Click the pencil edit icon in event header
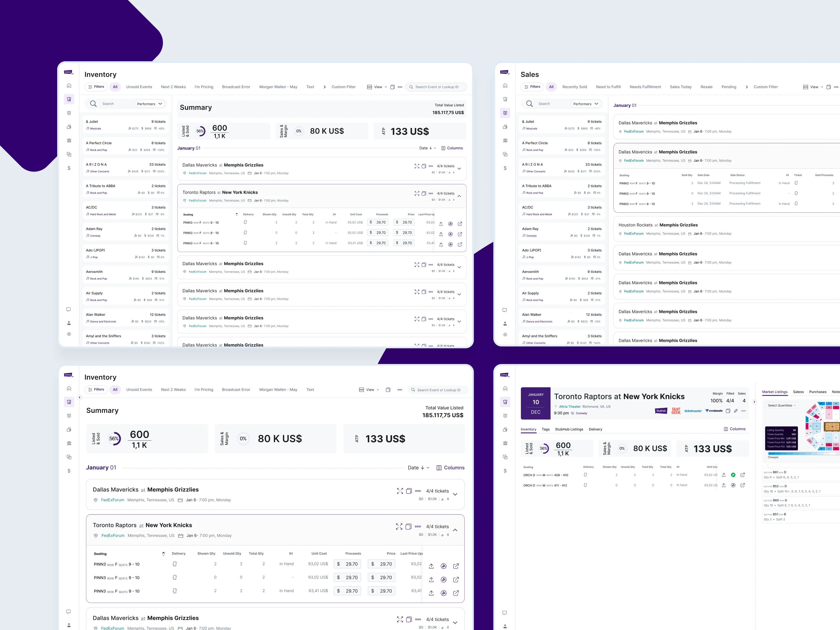 (x=736, y=411)
